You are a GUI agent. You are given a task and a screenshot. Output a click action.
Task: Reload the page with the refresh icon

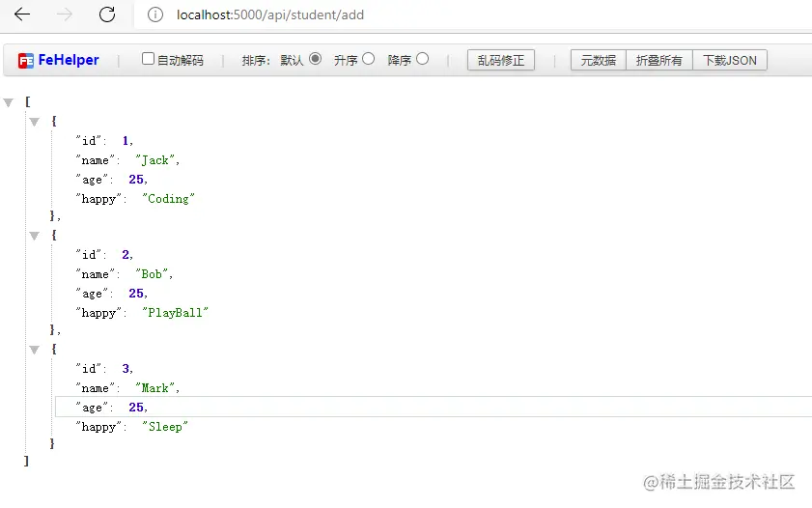(x=107, y=14)
